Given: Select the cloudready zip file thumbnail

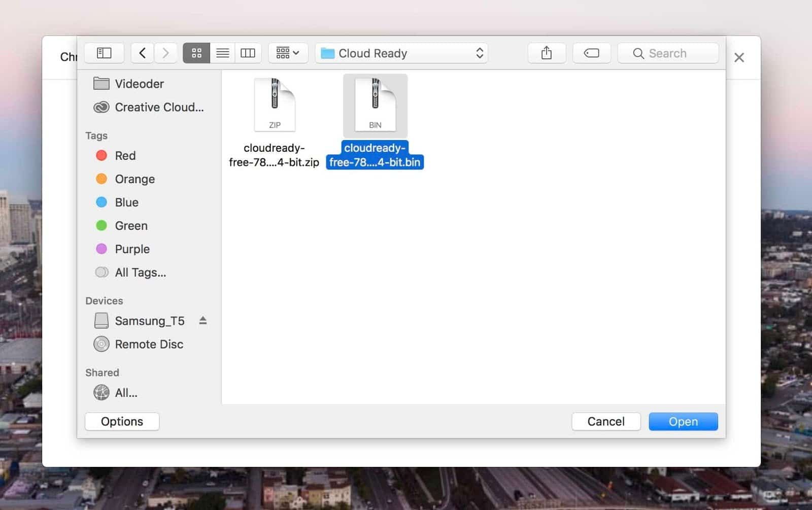Looking at the screenshot, I should pos(274,104).
